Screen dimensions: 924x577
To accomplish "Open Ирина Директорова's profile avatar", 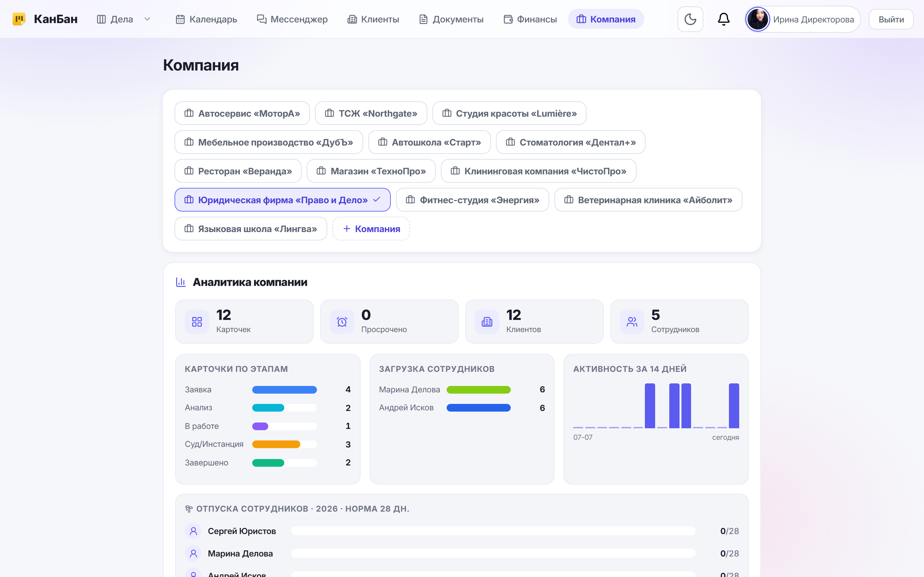I will tap(757, 19).
